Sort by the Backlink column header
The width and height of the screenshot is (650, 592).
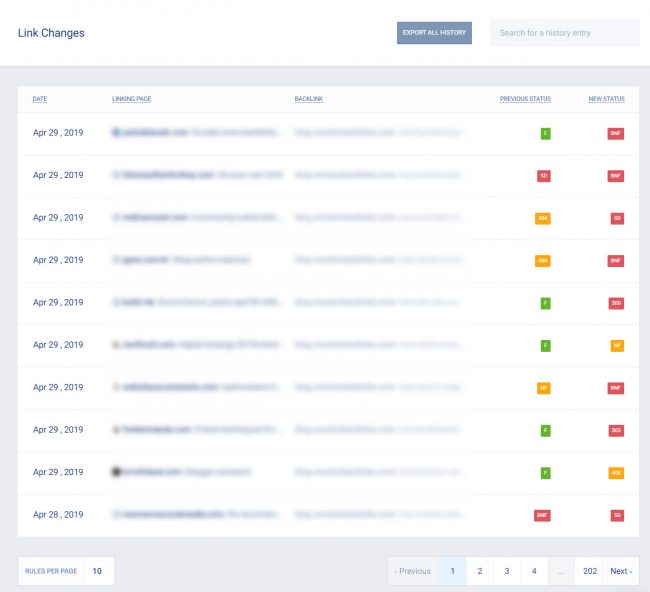tap(309, 99)
